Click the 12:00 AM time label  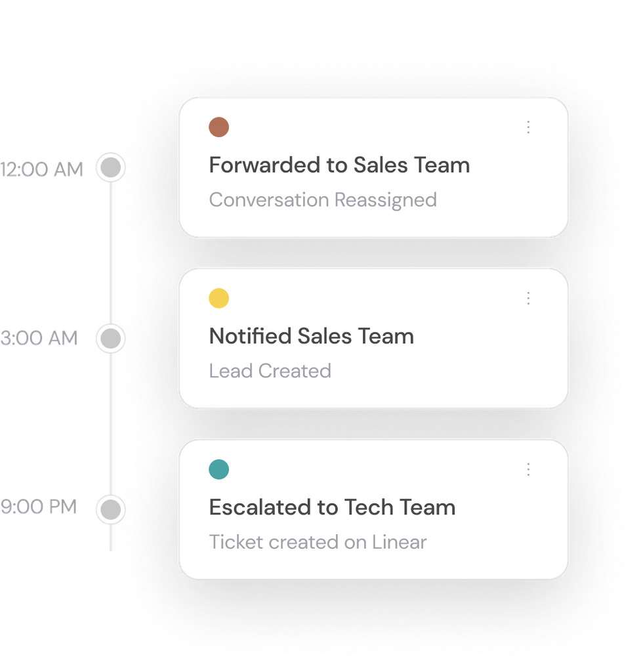pos(42,169)
